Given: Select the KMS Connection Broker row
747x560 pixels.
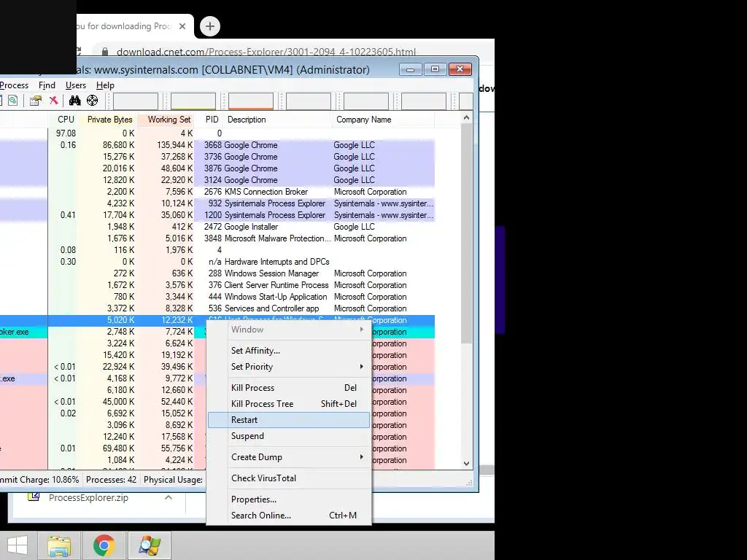Looking at the screenshot, I should [217, 192].
